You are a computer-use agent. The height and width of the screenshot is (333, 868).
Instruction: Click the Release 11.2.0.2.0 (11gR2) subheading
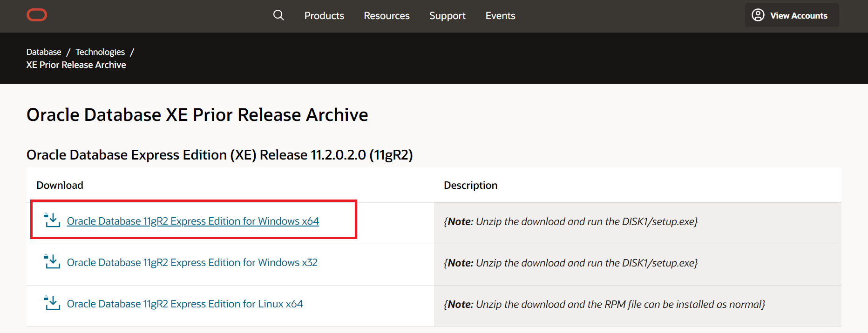220,155
